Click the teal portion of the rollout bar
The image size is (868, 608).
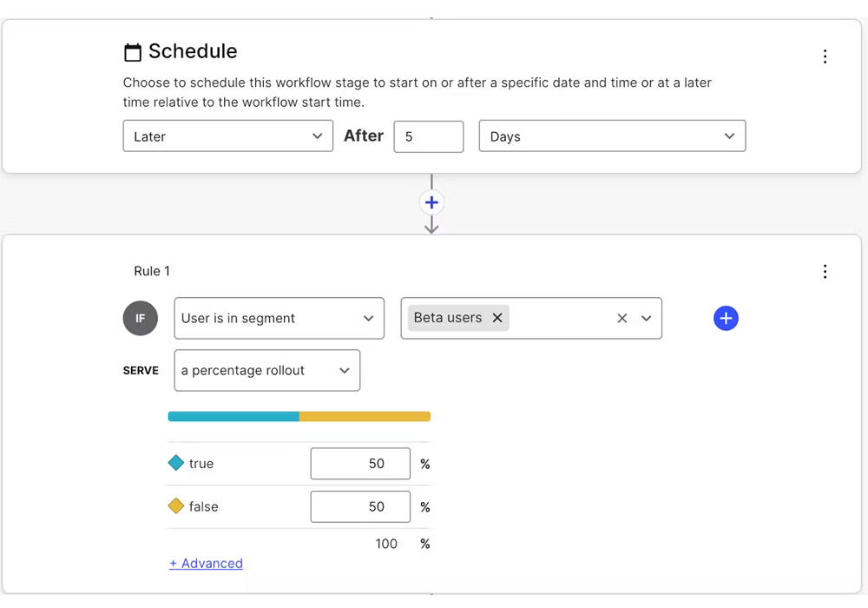[x=233, y=417]
